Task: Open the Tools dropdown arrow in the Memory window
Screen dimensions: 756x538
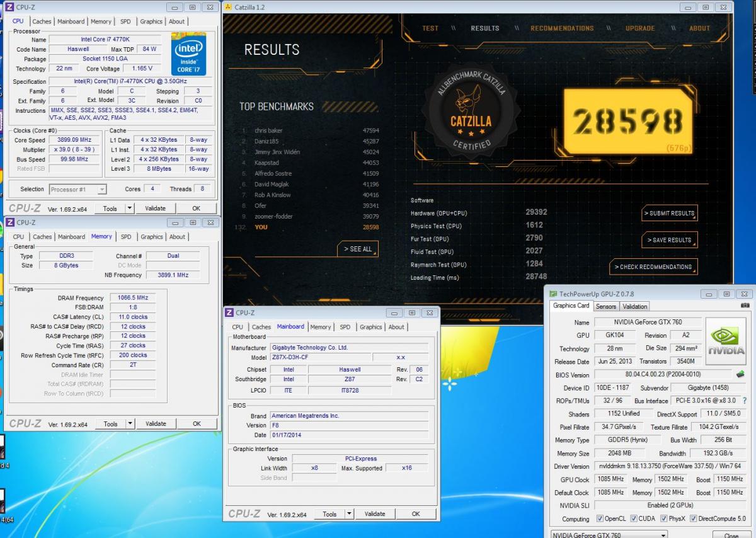Action: point(130,424)
